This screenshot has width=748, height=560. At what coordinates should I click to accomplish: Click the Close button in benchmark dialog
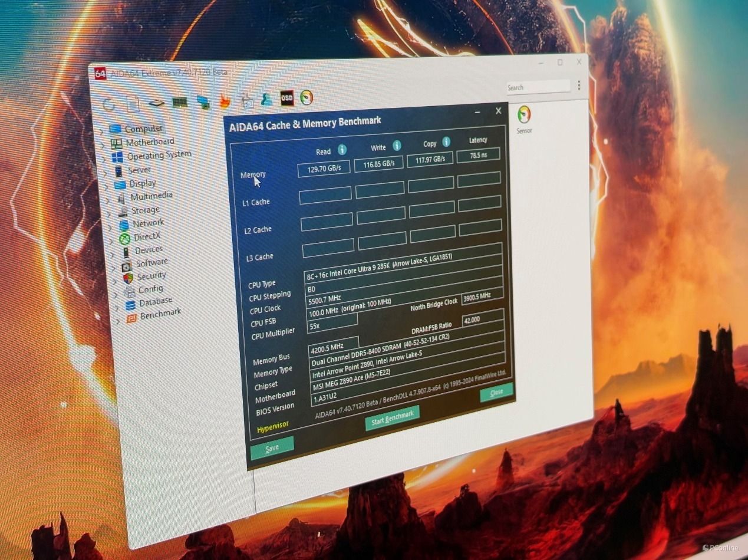pyautogui.click(x=496, y=392)
